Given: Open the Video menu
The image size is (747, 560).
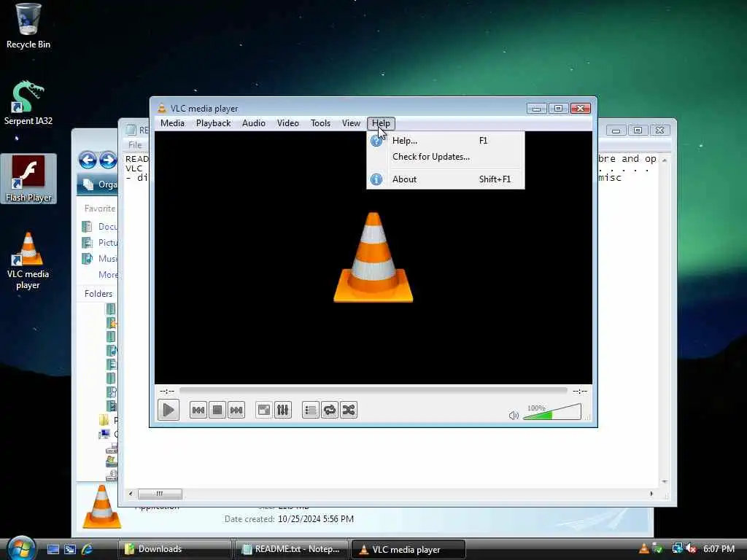Looking at the screenshot, I should (287, 123).
